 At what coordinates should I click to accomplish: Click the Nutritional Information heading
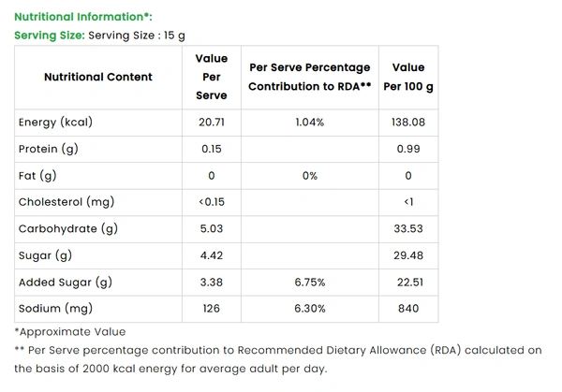[83, 17]
